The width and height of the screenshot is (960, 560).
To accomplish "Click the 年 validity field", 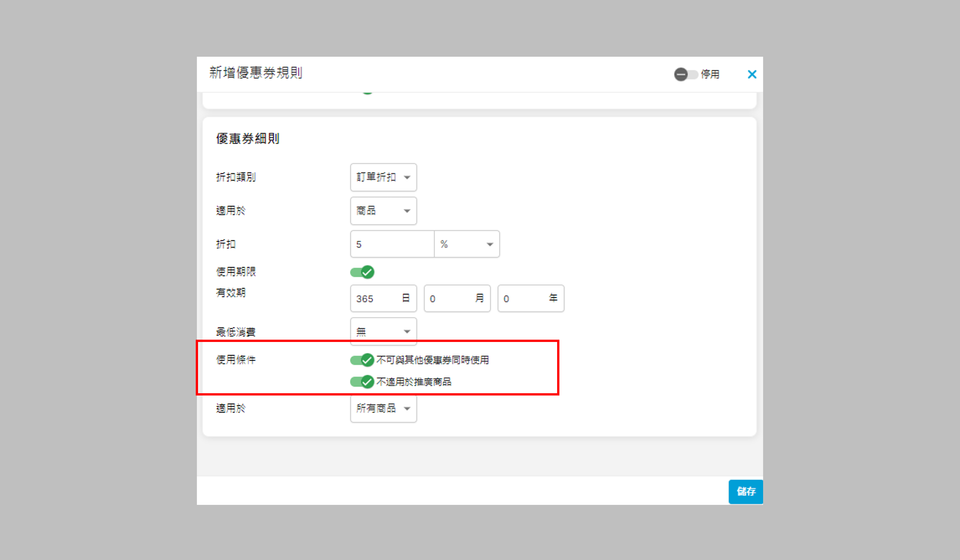I will click(525, 299).
